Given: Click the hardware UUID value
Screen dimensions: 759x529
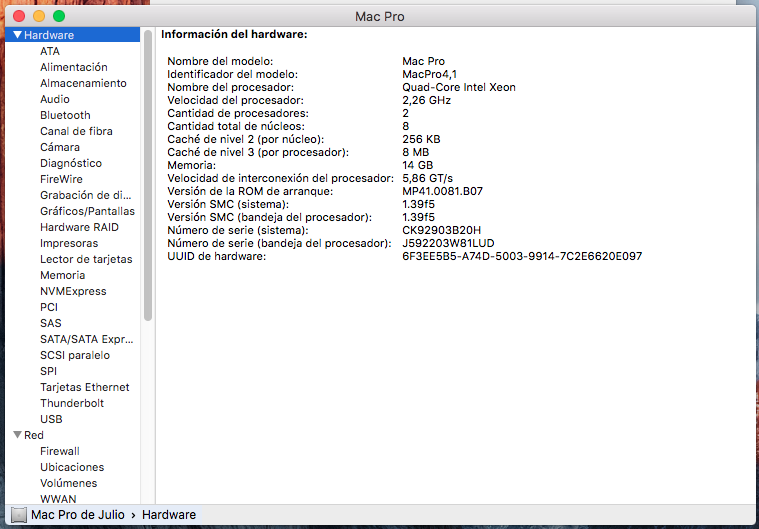Looking at the screenshot, I should tap(522, 256).
